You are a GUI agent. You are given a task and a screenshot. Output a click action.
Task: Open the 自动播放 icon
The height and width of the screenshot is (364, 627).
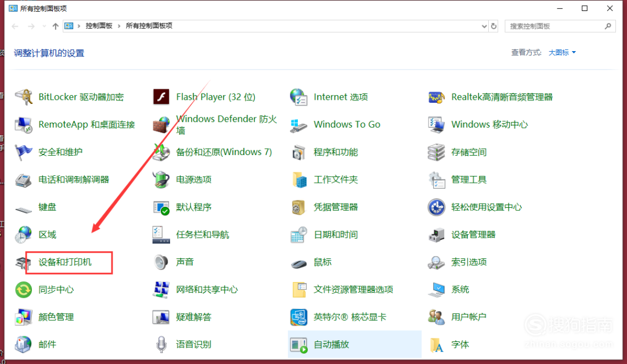coord(299,344)
